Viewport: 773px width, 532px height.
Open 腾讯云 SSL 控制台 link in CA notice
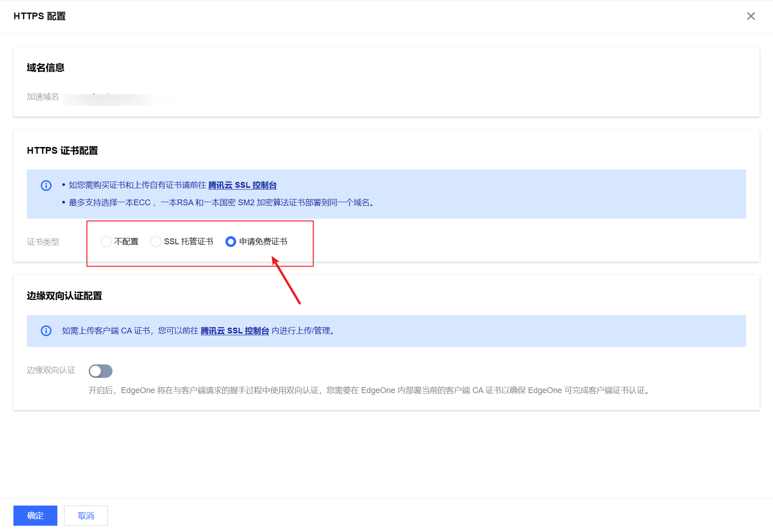pyautogui.click(x=235, y=331)
